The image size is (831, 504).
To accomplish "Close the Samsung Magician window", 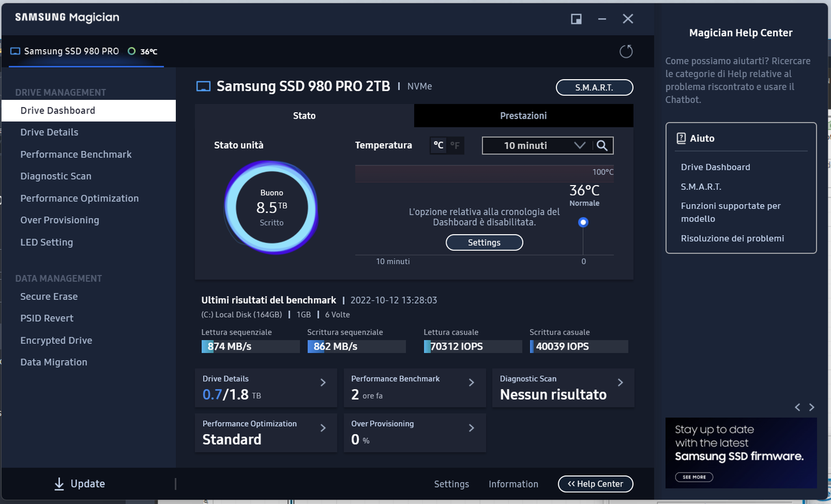I will click(x=628, y=19).
